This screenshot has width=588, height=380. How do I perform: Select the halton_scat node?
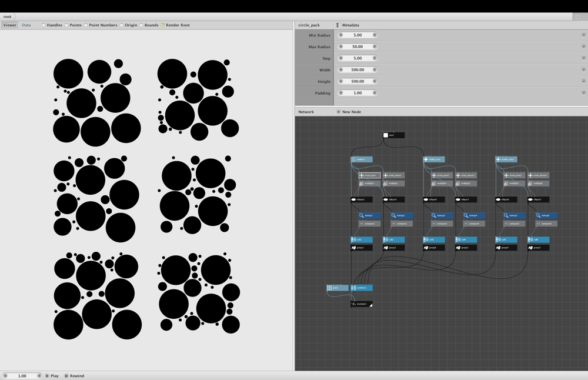click(x=434, y=159)
